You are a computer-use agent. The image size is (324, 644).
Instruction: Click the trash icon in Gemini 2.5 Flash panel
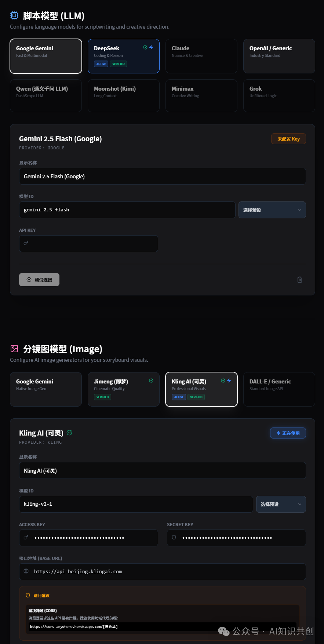click(x=300, y=280)
